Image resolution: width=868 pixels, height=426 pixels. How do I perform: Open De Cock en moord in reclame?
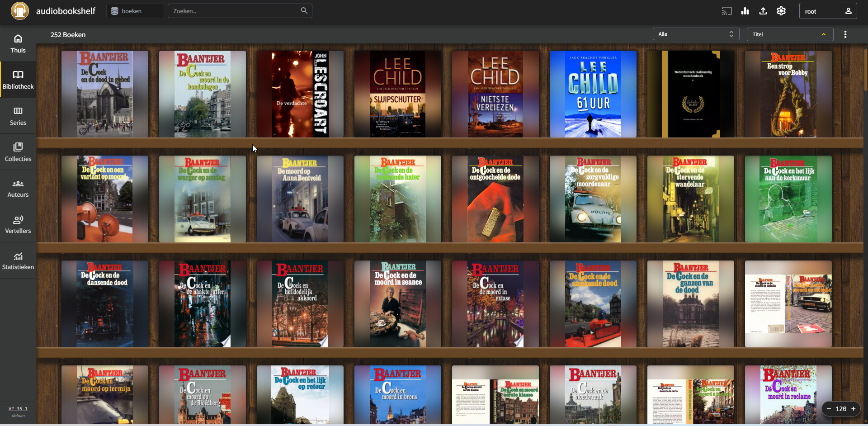tap(788, 394)
